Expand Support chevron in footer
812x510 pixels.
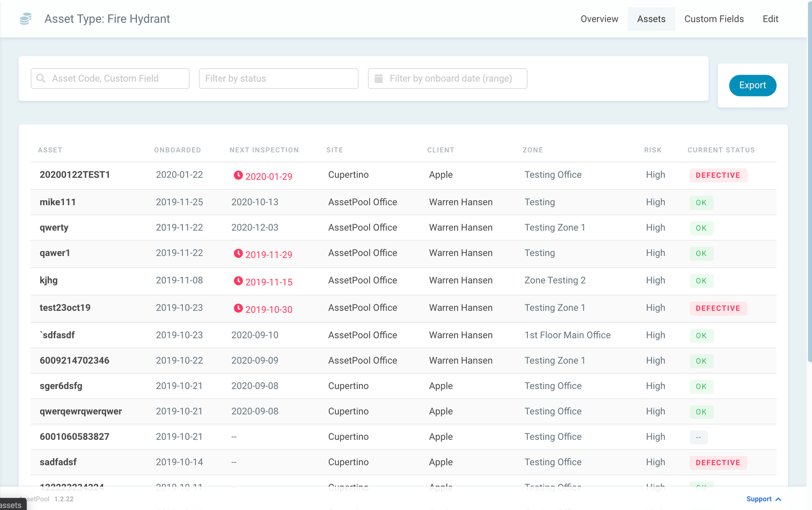(x=779, y=499)
